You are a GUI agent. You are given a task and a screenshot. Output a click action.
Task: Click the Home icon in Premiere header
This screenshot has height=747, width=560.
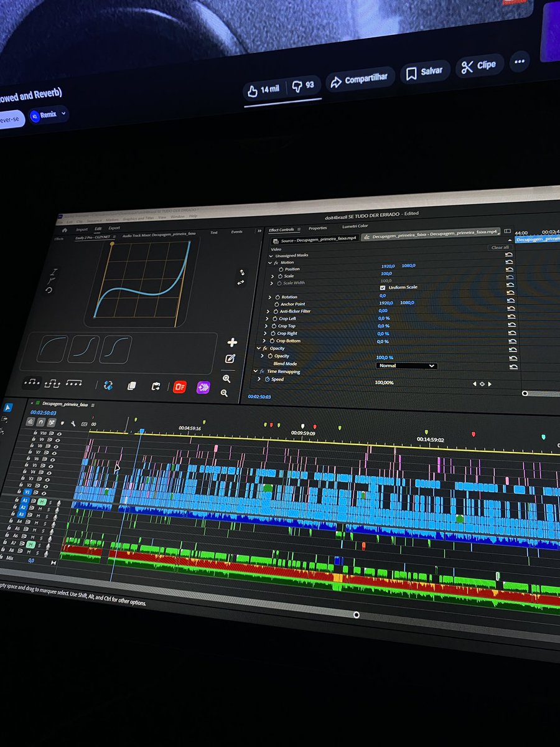pos(64,230)
